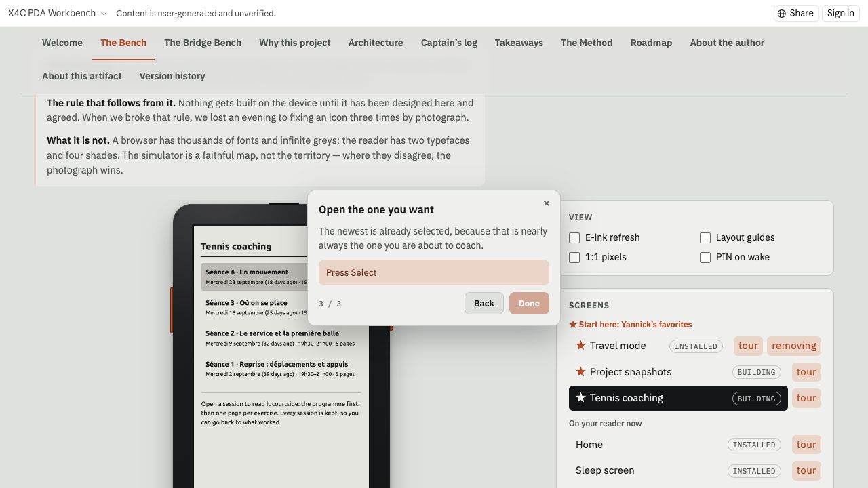This screenshot has width=868, height=488.
Task: Open the Version history tab
Action: tap(172, 76)
